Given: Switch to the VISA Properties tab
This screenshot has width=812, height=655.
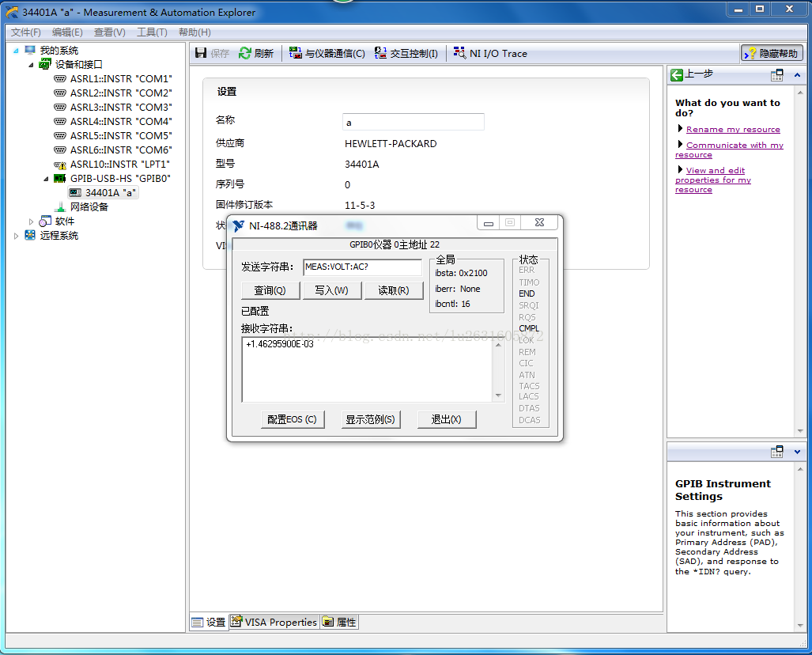Looking at the screenshot, I should click(274, 622).
